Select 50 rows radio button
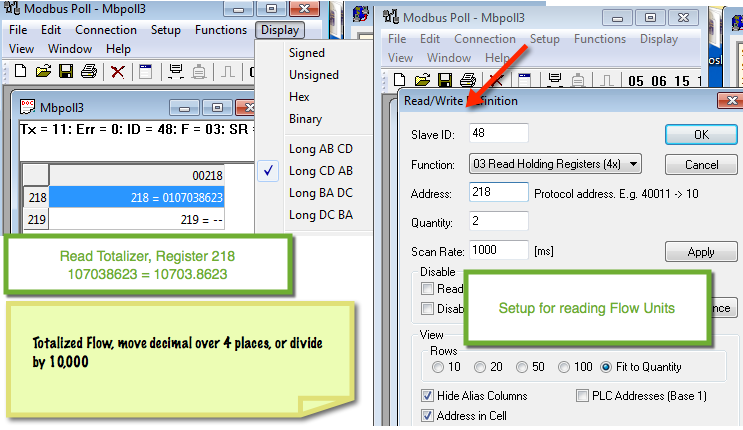 (522, 367)
